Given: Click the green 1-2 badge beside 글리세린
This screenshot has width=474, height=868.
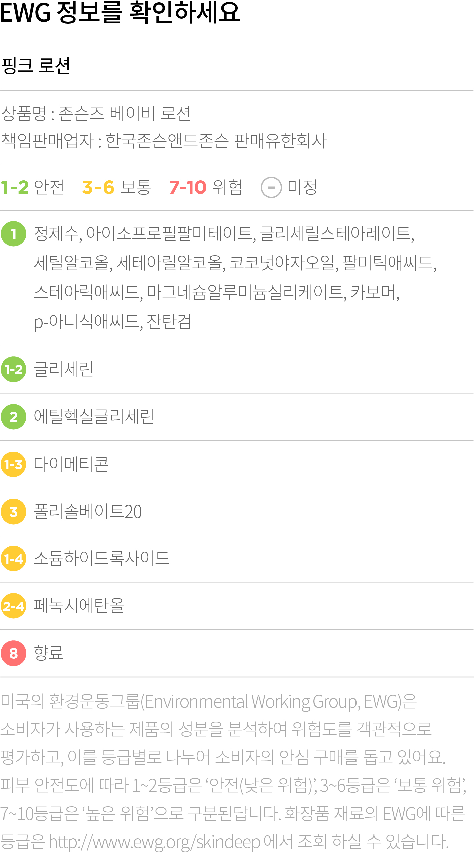Looking at the screenshot, I should 13,369.
